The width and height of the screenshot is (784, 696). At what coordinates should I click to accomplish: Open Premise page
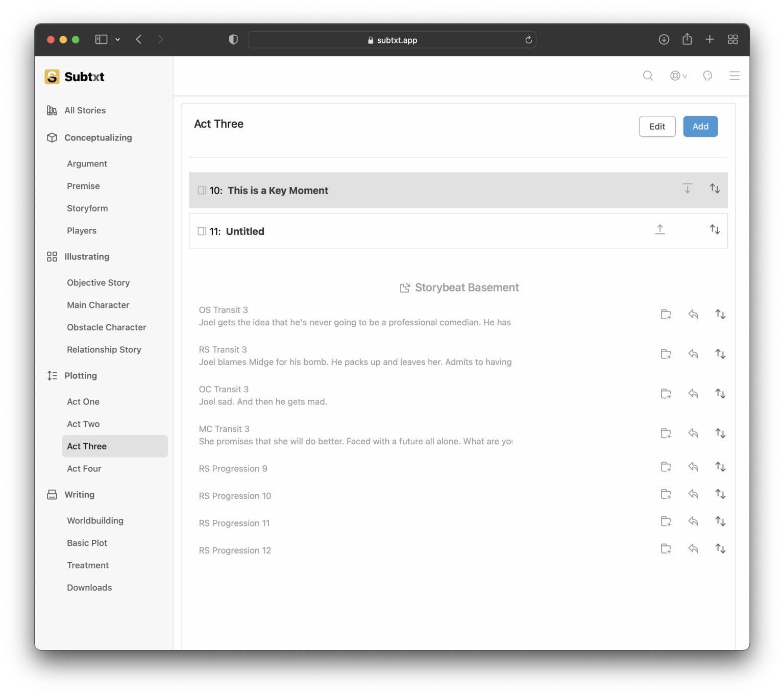tap(83, 186)
